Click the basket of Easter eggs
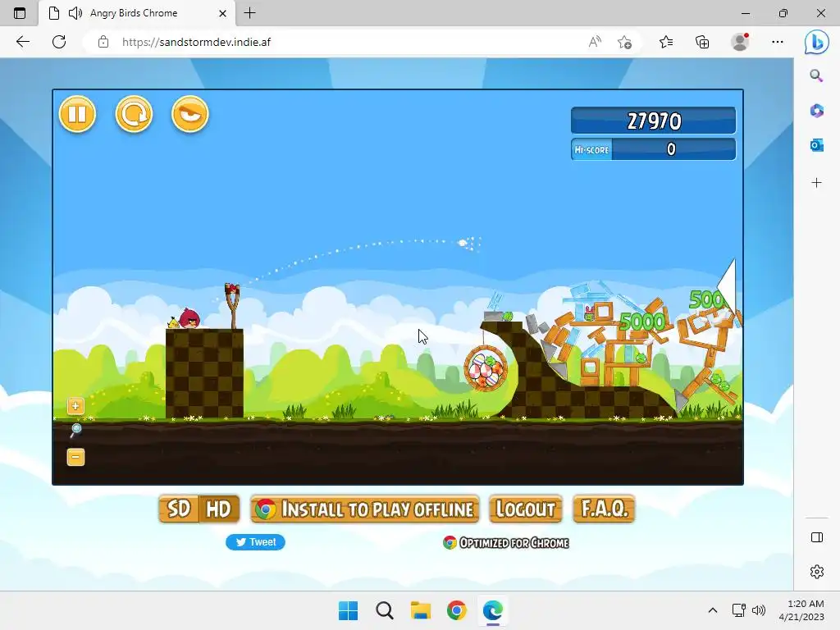 (486, 368)
